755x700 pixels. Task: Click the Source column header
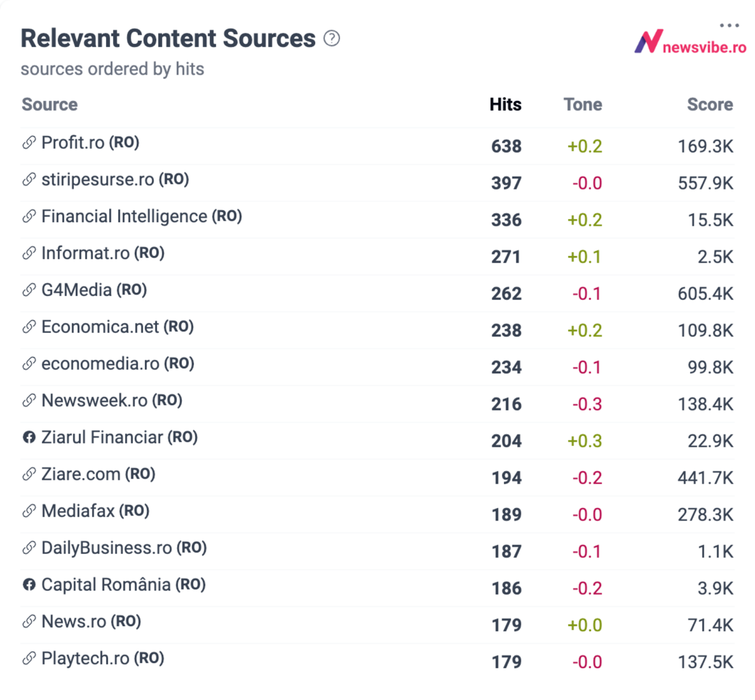[x=50, y=104]
